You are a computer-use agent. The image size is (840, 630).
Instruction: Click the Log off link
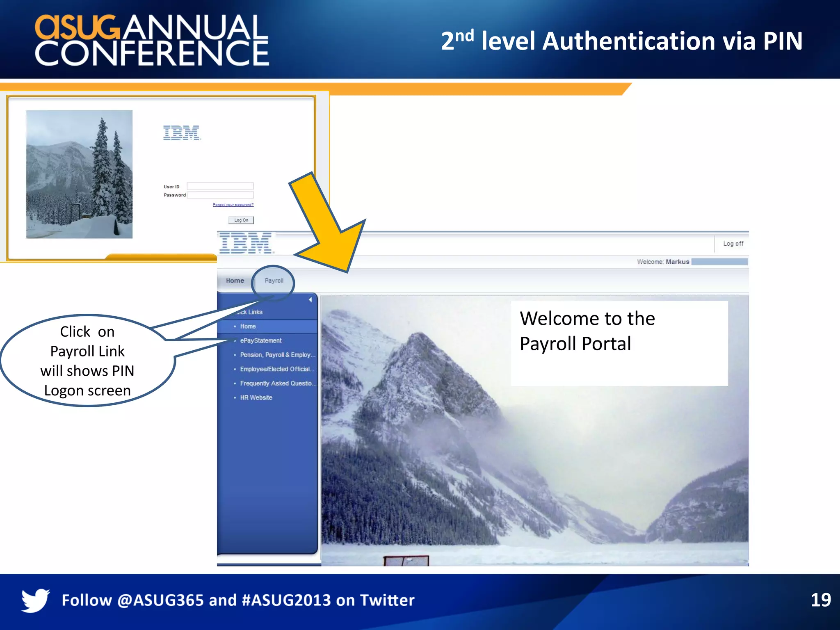tap(733, 244)
